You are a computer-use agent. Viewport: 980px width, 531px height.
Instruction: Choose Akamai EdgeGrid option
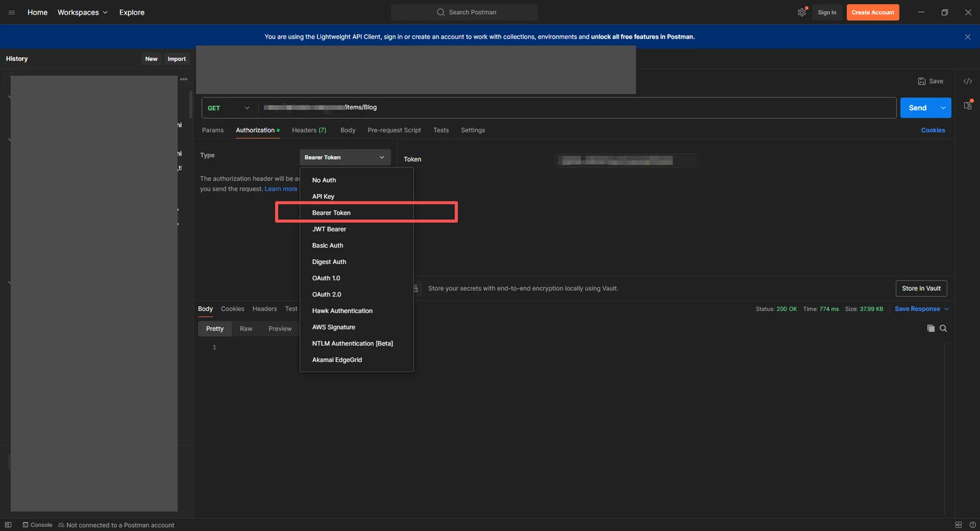click(x=356, y=360)
